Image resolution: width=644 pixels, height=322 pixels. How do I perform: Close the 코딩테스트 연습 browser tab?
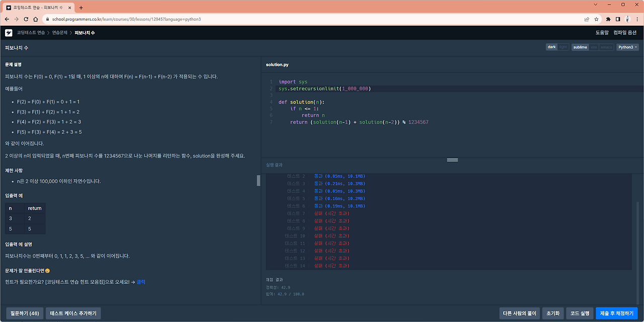click(70, 8)
